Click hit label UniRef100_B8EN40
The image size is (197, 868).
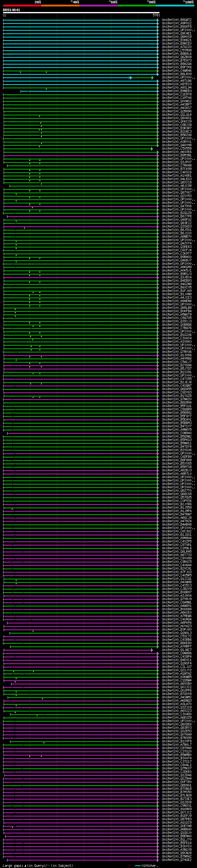[x=176, y=836]
